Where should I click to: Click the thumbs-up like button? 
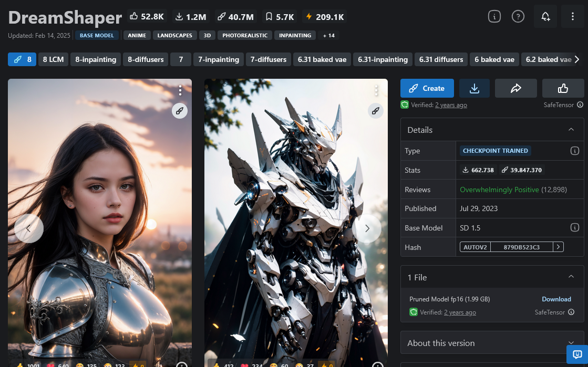563,88
